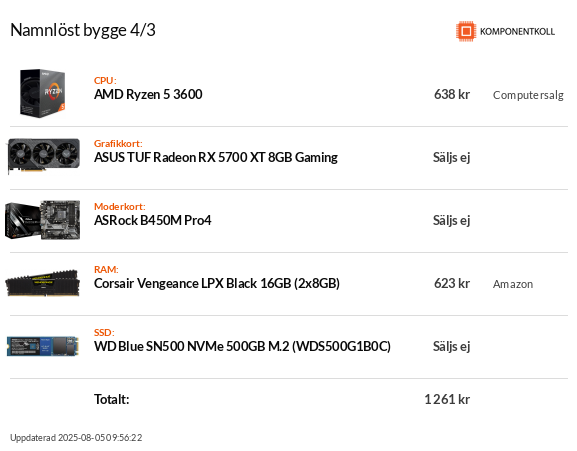Open Corsair Vengeance LPX Black 16GB link

(x=217, y=284)
